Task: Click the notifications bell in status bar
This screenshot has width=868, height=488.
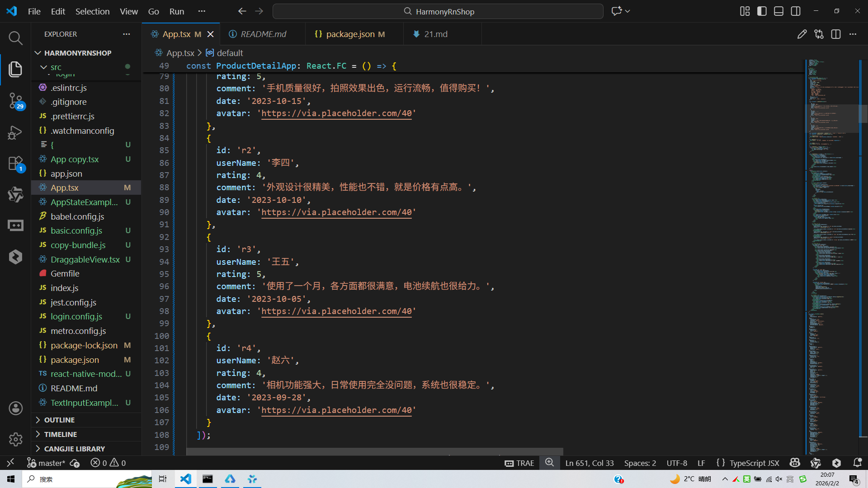Action: tap(857, 463)
